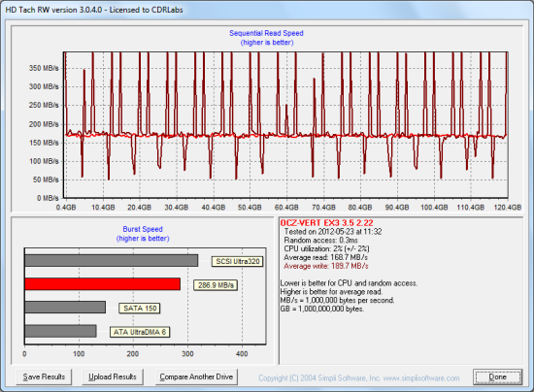Click the 350 MB/s y-axis label
This screenshot has width=534, height=392.
pyautogui.click(x=44, y=68)
